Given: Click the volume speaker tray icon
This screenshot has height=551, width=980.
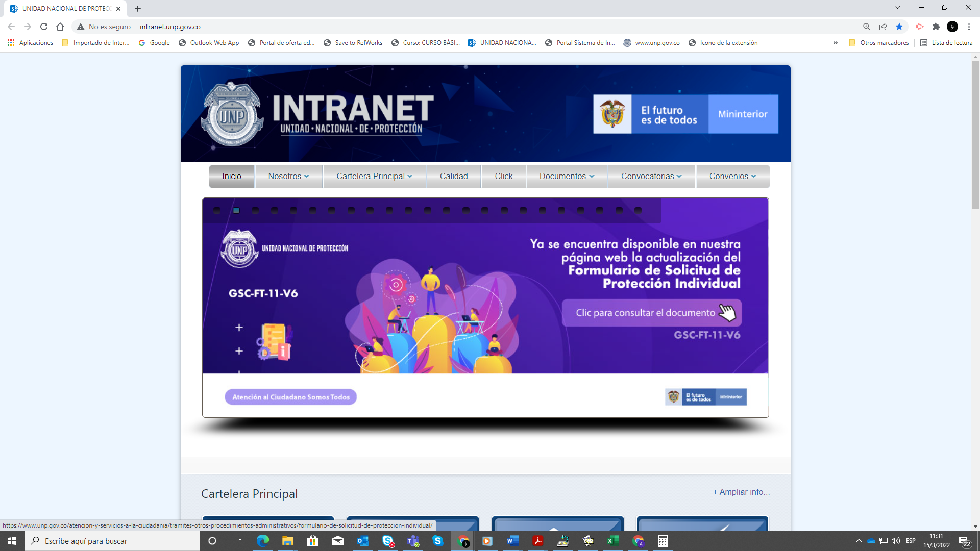Looking at the screenshot, I should [896, 541].
